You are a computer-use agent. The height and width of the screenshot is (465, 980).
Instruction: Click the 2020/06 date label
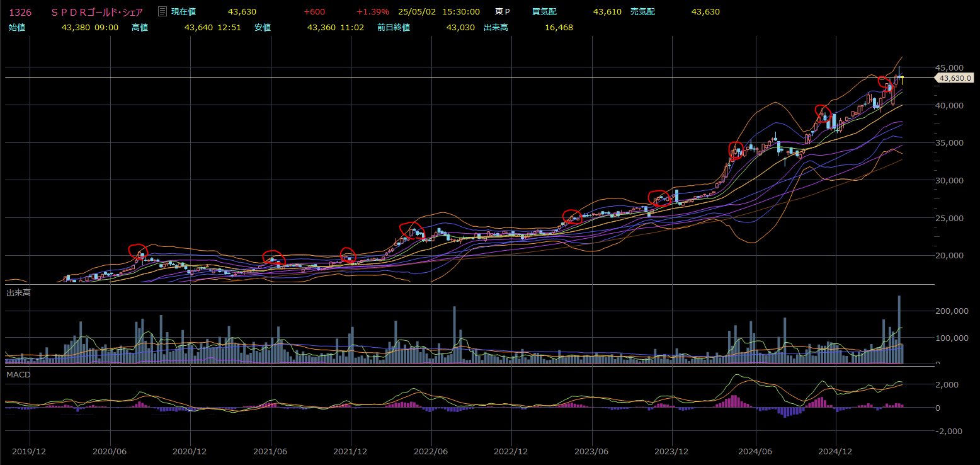(x=110, y=452)
